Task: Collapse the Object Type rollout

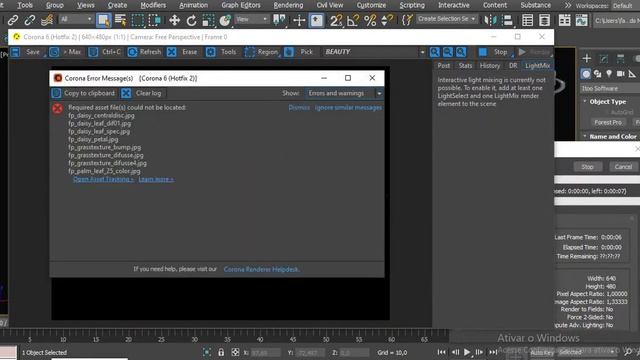Action: tap(607, 102)
